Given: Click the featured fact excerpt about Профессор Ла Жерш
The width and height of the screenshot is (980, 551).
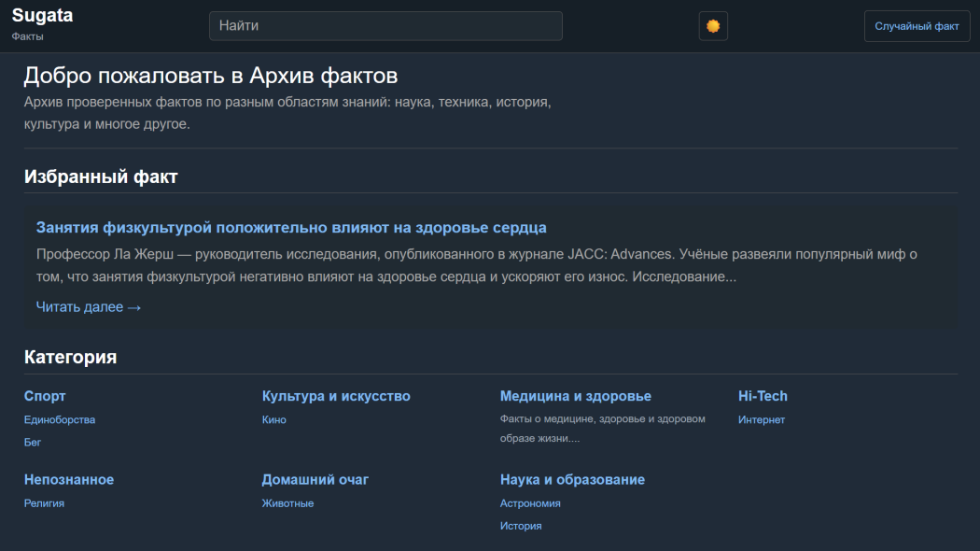Looking at the screenshot, I should (x=477, y=265).
